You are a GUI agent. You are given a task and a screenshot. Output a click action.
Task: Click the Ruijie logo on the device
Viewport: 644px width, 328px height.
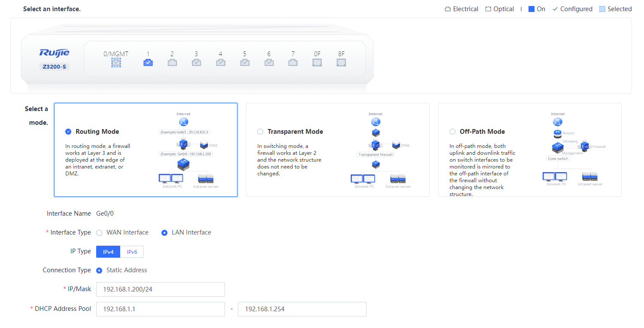click(x=54, y=53)
